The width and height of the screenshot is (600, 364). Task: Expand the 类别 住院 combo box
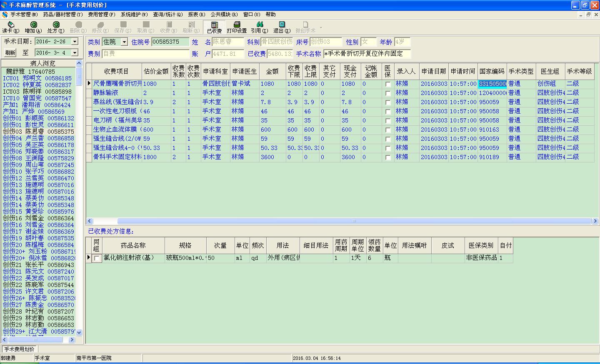pos(124,42)
